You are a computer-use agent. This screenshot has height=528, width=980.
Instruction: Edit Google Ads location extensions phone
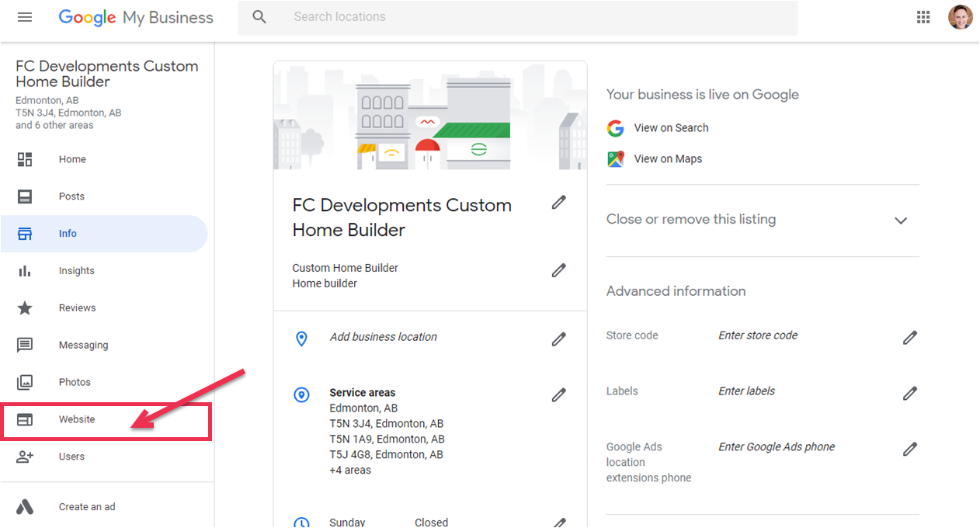click(910, 449)
